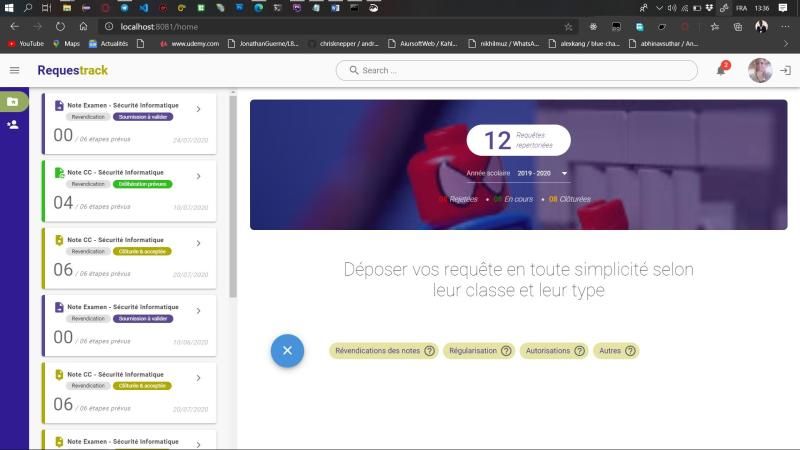This screenshot has height=450, width=800.
Task: Open the YouTube bookmark
Action: pyautogui.click(x=26, y=44)
